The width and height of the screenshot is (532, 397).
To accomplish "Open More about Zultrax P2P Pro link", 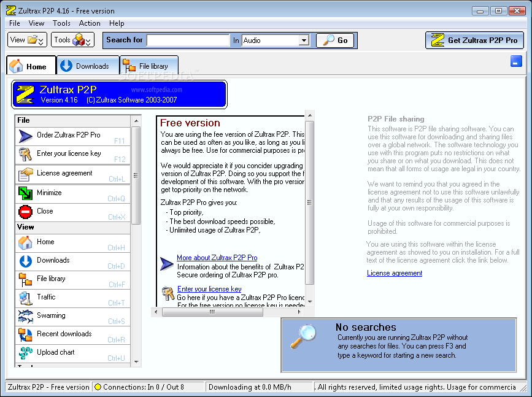I will 217,258.
